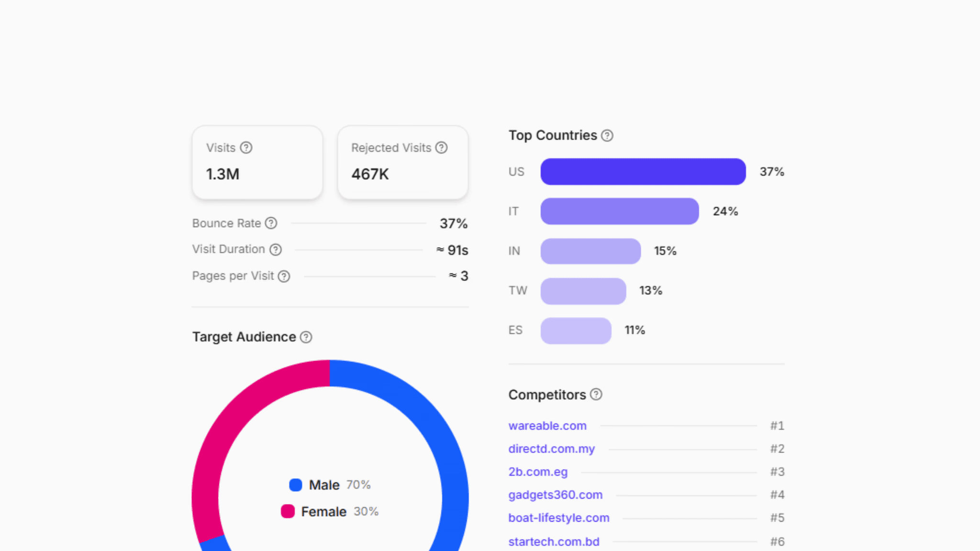Open the gadgets360.com link
Screen dimensions: 980x551
pos(556,495)
